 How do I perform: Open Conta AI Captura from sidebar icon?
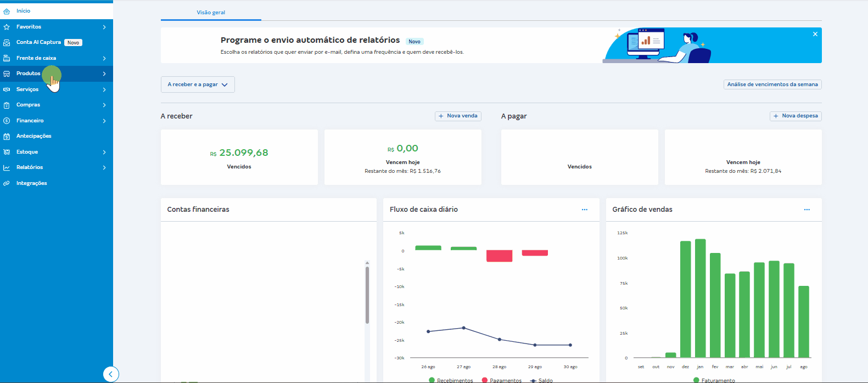point(7,42)
